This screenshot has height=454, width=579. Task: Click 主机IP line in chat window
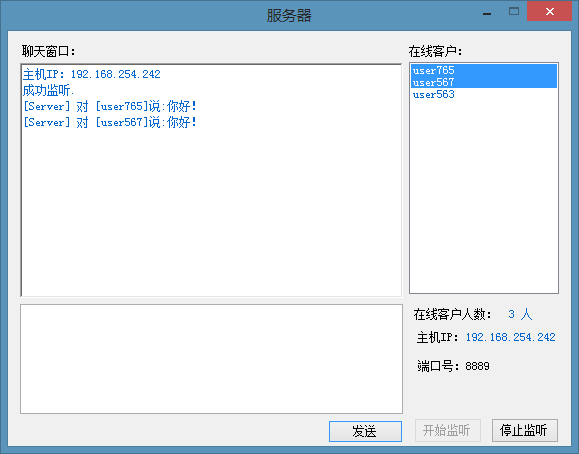pos(92,74)
